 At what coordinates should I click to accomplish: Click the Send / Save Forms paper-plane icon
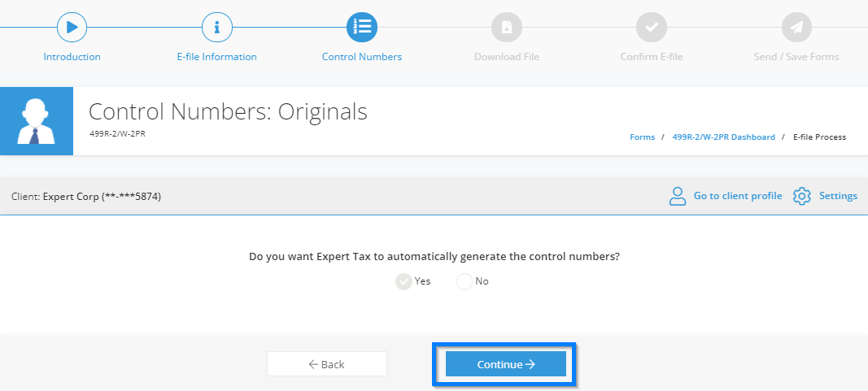point(796,27)
